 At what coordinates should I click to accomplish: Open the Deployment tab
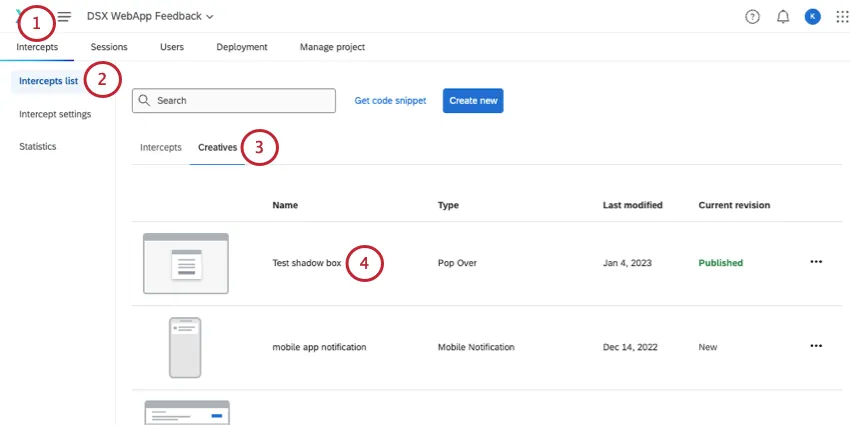pos(241,47)
